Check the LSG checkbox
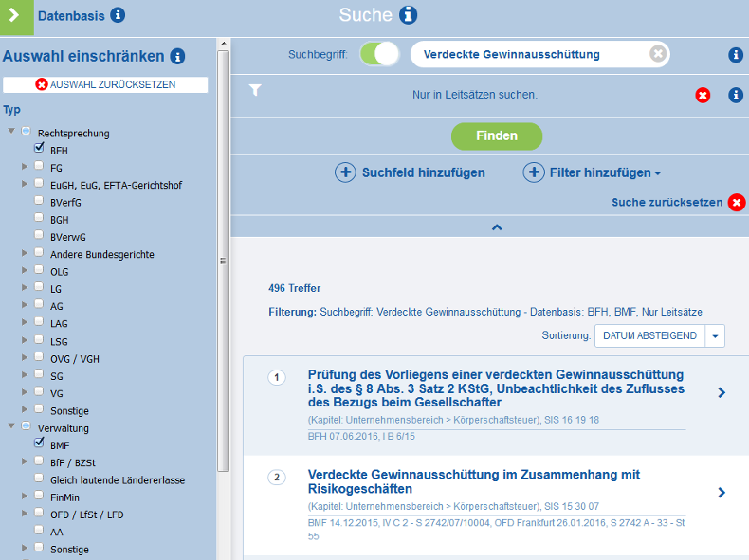This screenshot has height=560, width=749. coord(39,339)
